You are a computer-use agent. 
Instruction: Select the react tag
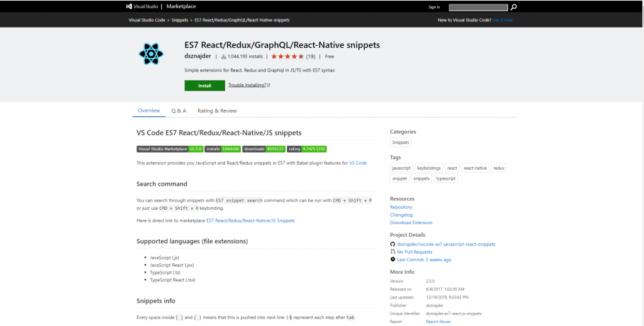(x=452, y=168)
